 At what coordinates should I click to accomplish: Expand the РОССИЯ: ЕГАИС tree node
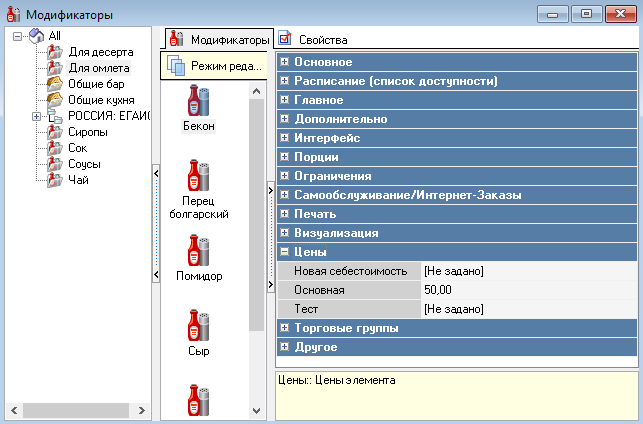point(37,116)
